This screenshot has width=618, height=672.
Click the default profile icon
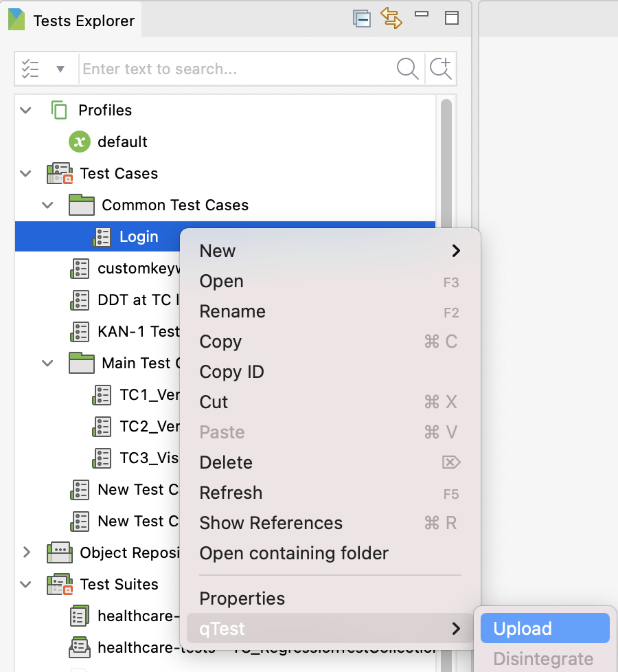pos(81,142)
